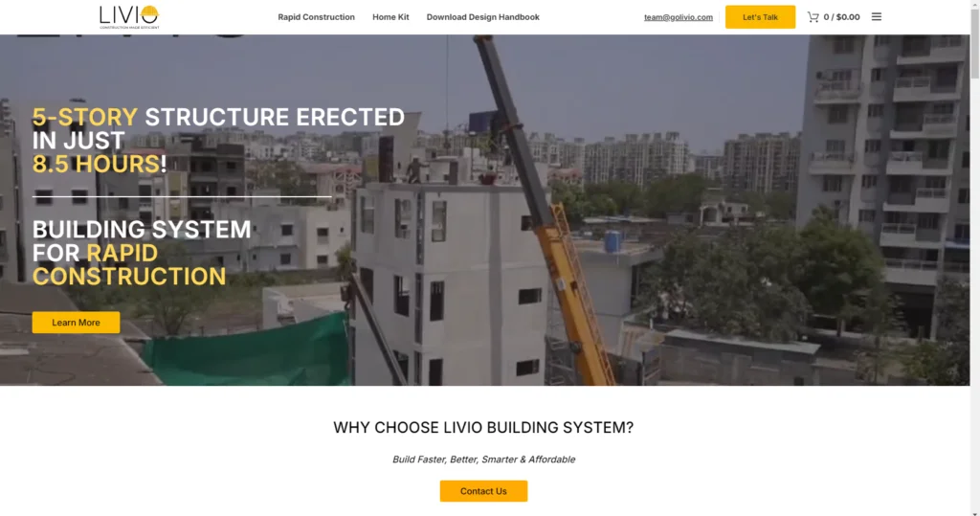980x516 pixels.
Task: Click the 5-Story Structure Erected headline
Action: pos(218,140)
